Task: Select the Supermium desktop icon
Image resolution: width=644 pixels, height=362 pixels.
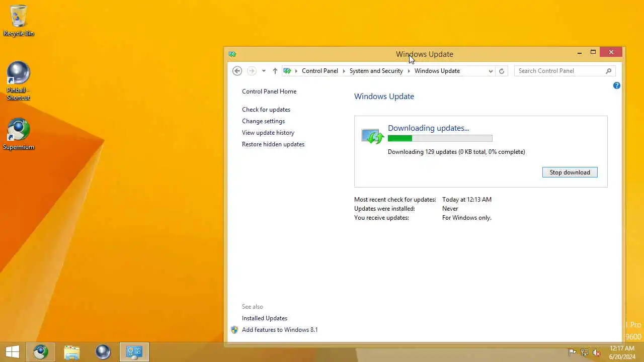Action: click(19, 134)
